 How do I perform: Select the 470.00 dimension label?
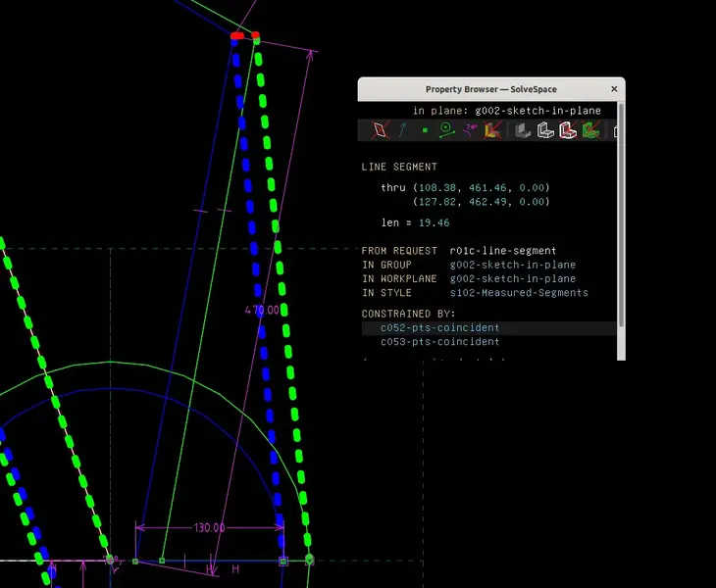(x=262, y=311)
